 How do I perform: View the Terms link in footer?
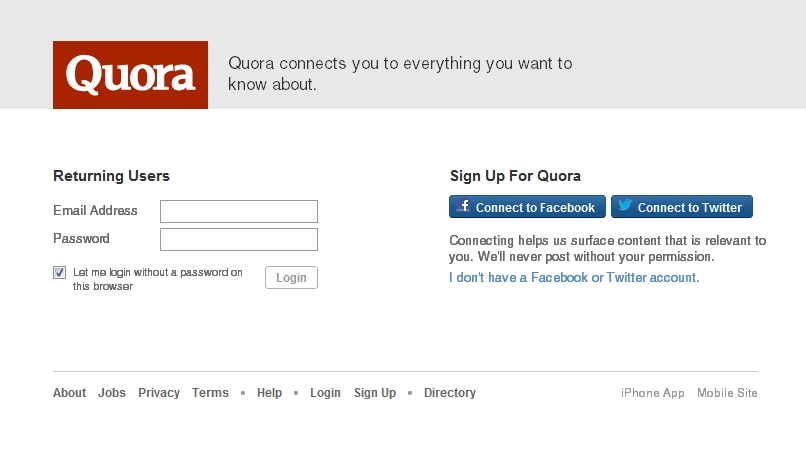pos(210,393)
